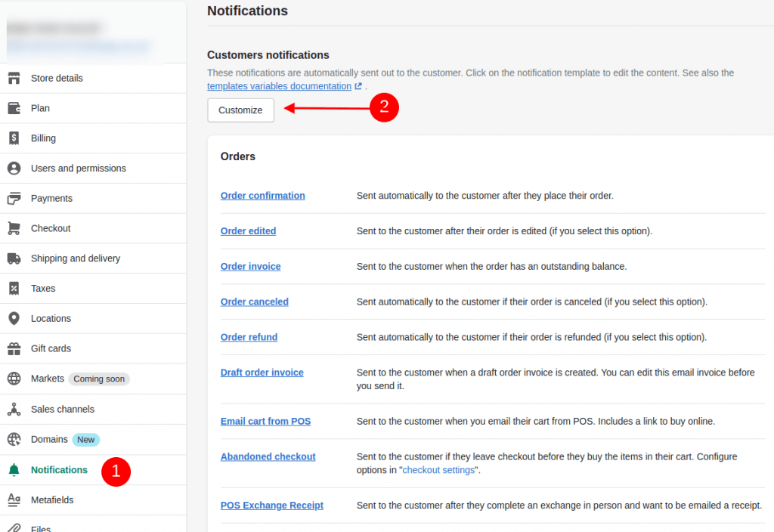The width and height of the screenshot is (774, 532).
Task: Select Users and permissions in sidebar
Action: (x=93, y=169)
